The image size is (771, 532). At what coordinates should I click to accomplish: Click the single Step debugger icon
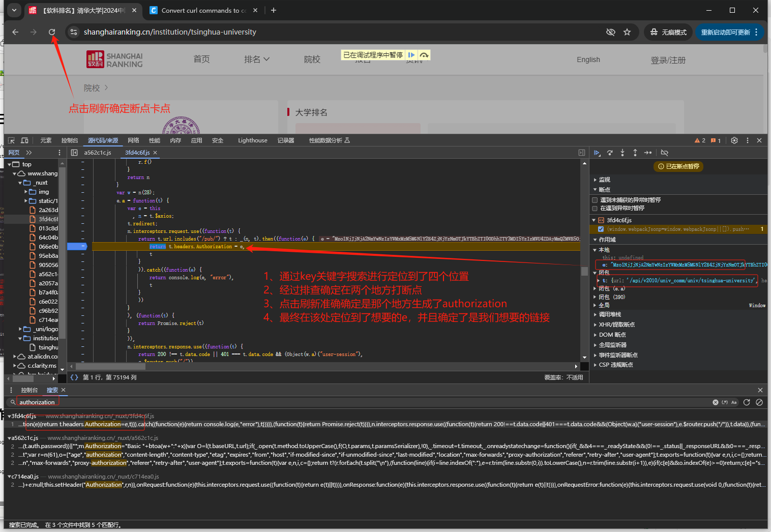click(x=648, y=153)
